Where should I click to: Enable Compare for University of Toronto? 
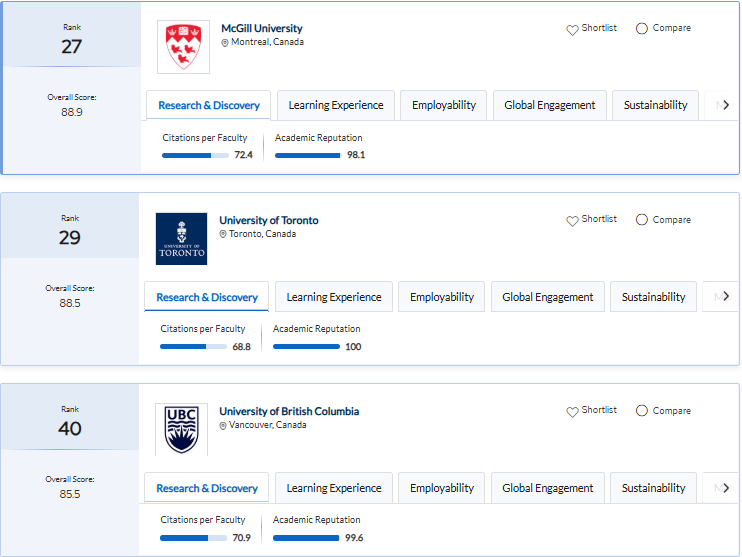642,220
